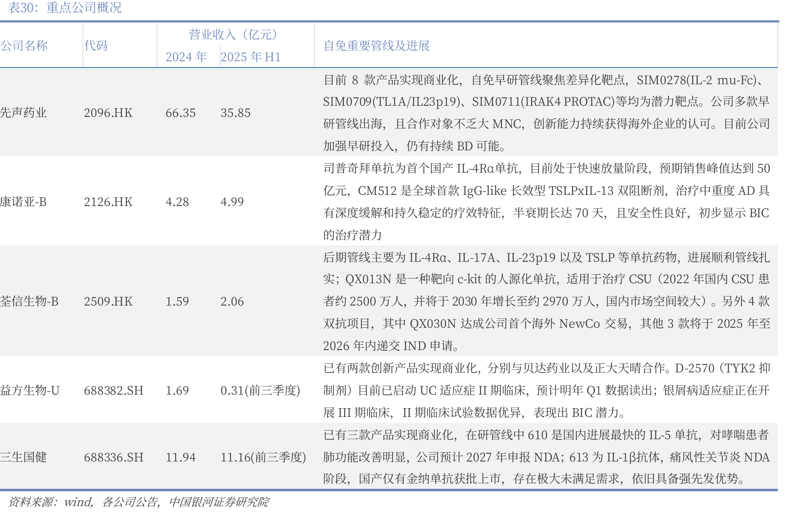Screen dimensions: 812x513
Task: Click the line starting 阶段，国产仅有金纳单抗
Action: point(534,478)
